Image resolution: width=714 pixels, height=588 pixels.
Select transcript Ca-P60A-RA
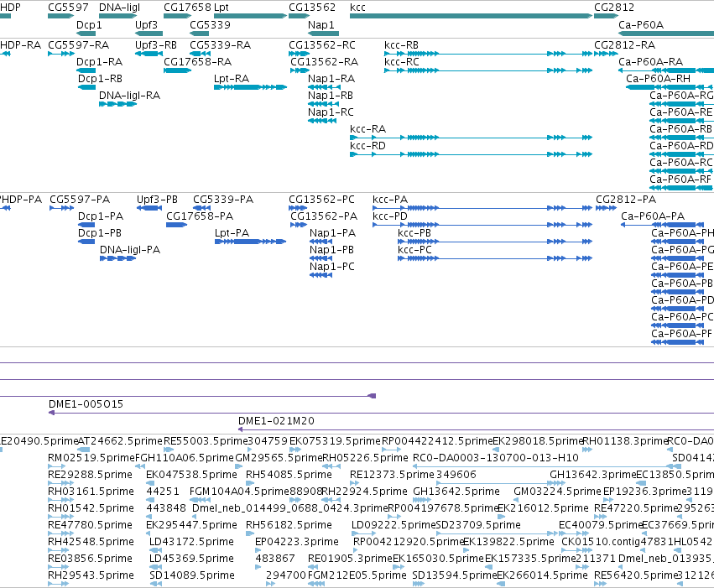(650, 62)
